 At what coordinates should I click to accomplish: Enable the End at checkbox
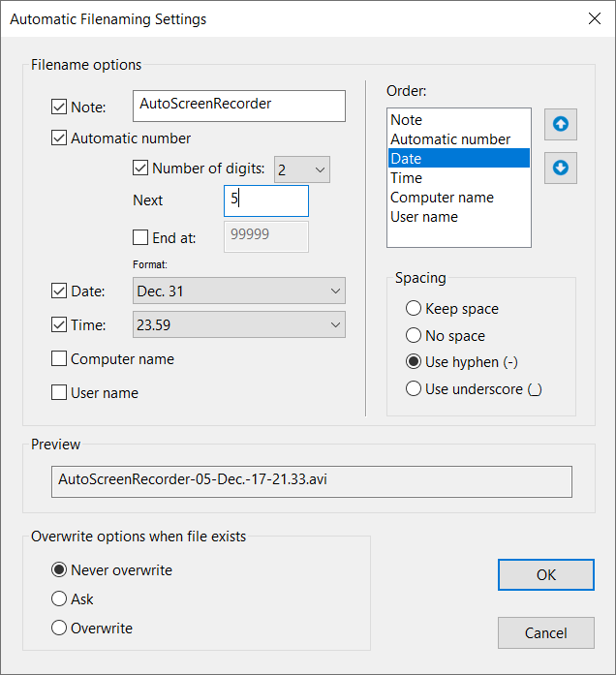(x=140, y=237)
